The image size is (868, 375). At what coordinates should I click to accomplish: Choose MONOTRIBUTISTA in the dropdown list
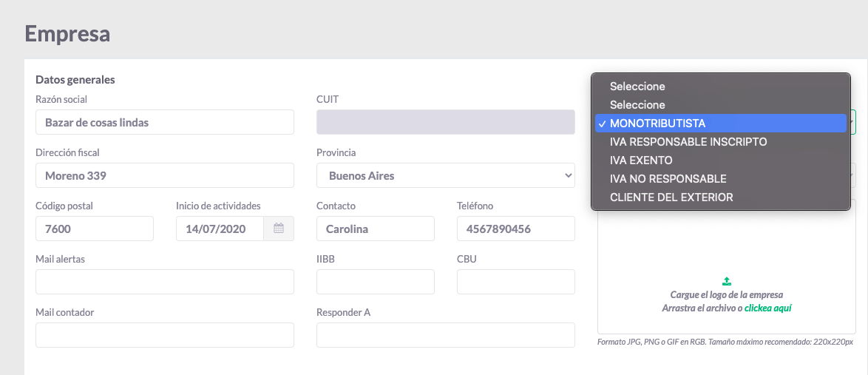[x=721, y=123]
